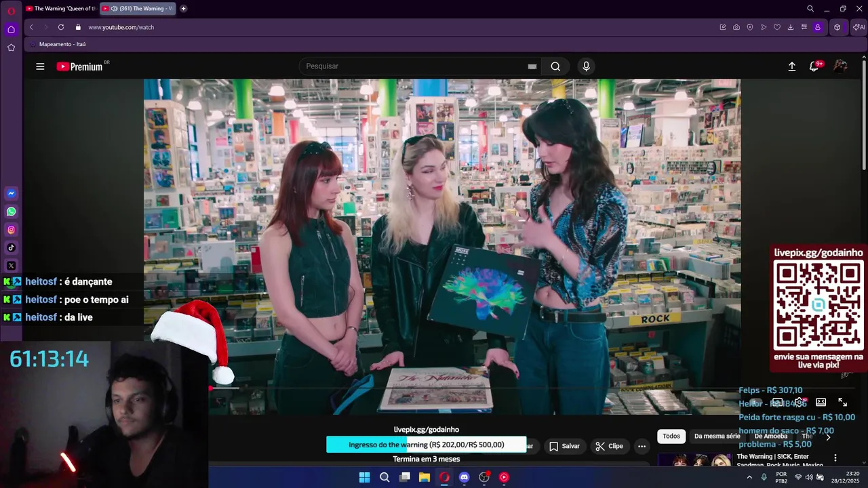This screenshot has width=868, height=488.
Task: Open the pinboard edit icon in the address bar
Action: 723,27
